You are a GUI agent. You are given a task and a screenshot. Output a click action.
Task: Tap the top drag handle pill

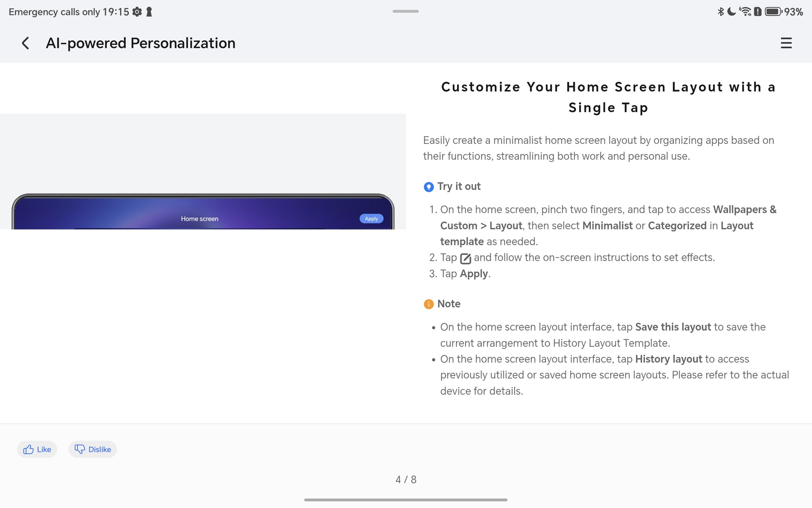pos(405,11)
